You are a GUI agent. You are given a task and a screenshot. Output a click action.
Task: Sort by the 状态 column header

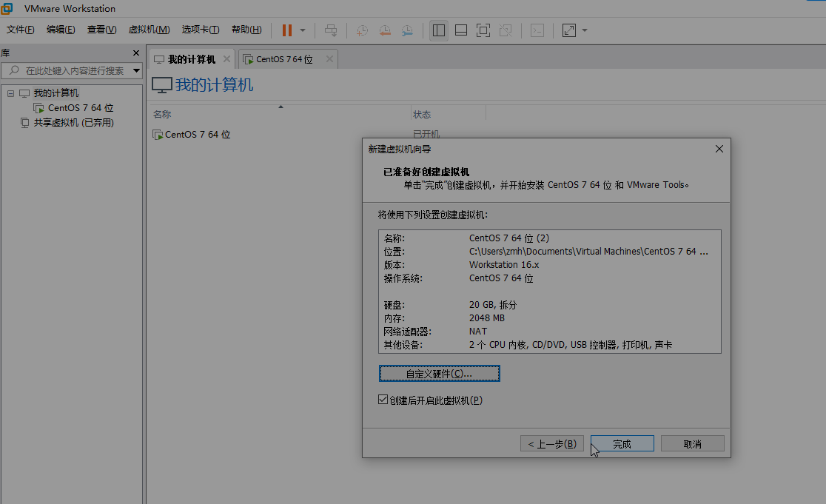tap(449, 114)
